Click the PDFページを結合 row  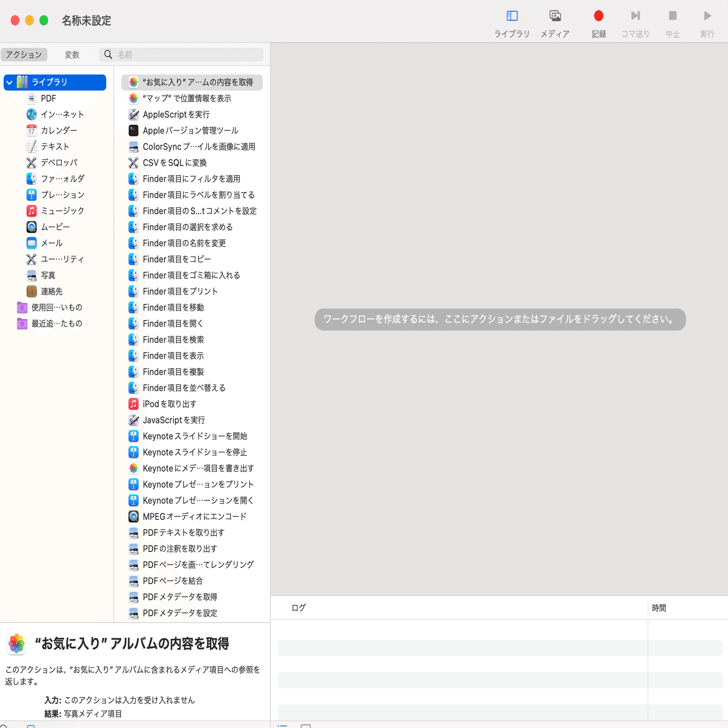[x=192, y=581]
